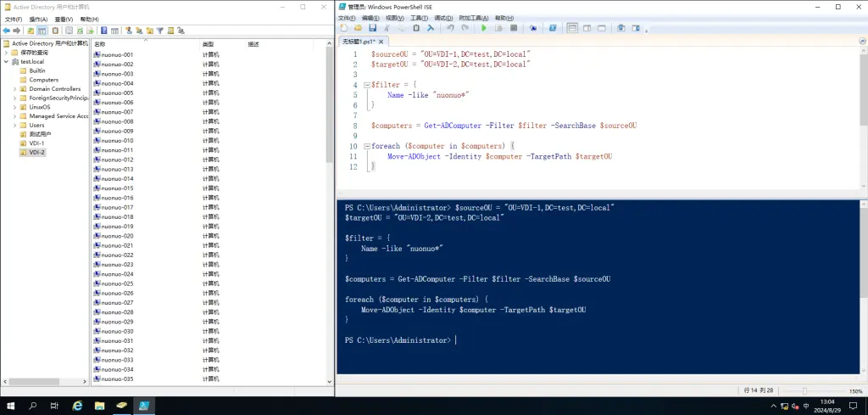Toggle script pane shown on right layout
Screen dimensions: 868x415
(x=585, y=28)
